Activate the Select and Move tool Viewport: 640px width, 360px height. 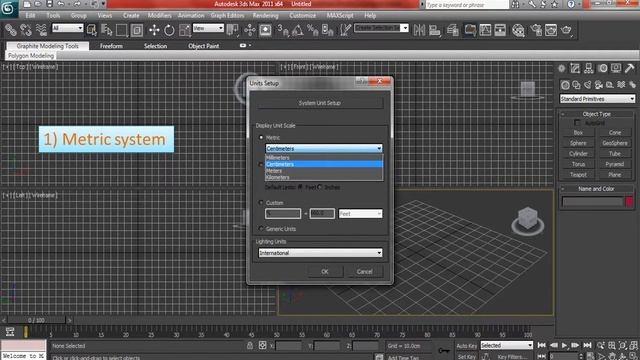154,30
